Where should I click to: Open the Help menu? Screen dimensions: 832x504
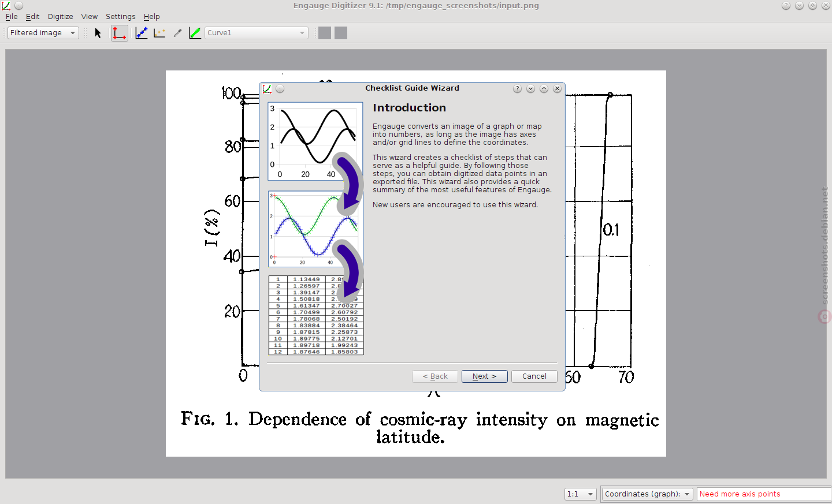click(151, 17)
